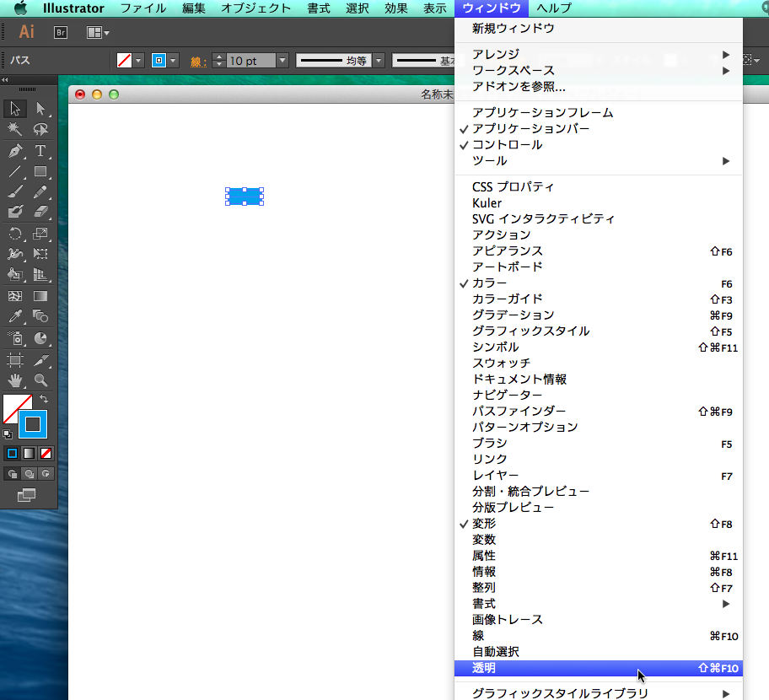Select the Pen tool
This screenshot has height=700, width=769.
click(15, 150)
